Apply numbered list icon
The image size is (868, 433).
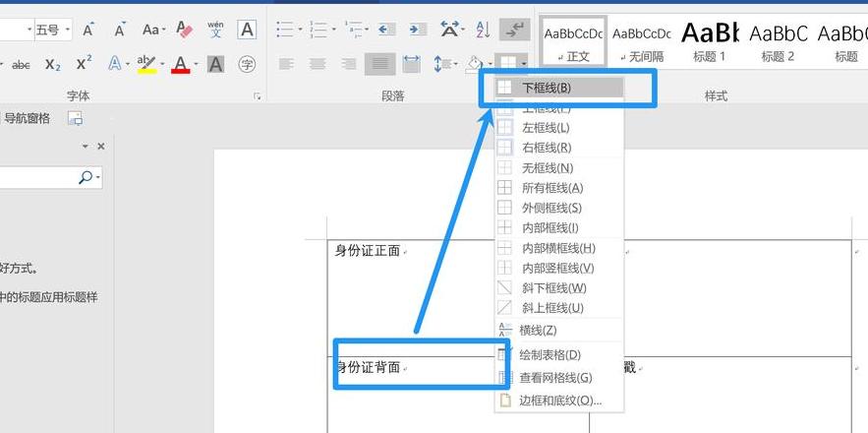pos(318,30)
